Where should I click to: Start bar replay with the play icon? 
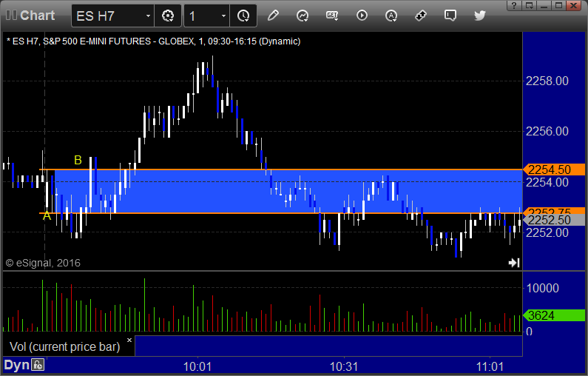362,16
